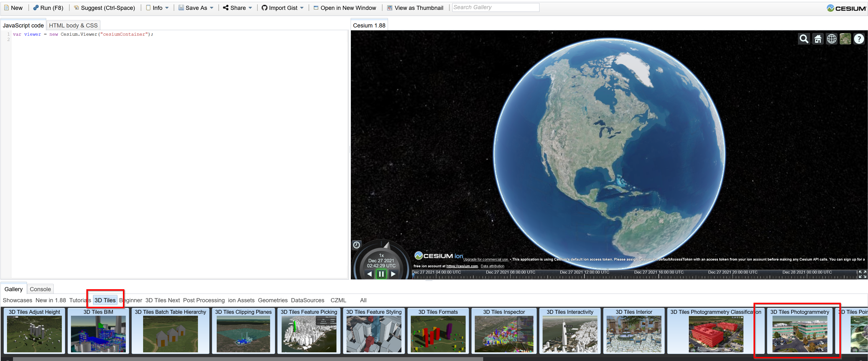Open 3D Tiles Feature Styling demo

tap(374, 331)
